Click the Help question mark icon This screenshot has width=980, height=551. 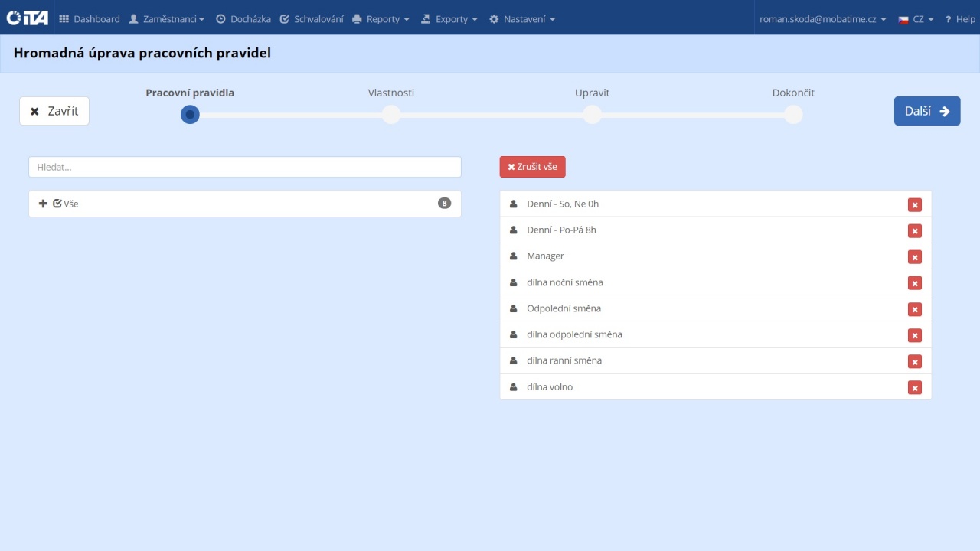click(x=948, y=19)
